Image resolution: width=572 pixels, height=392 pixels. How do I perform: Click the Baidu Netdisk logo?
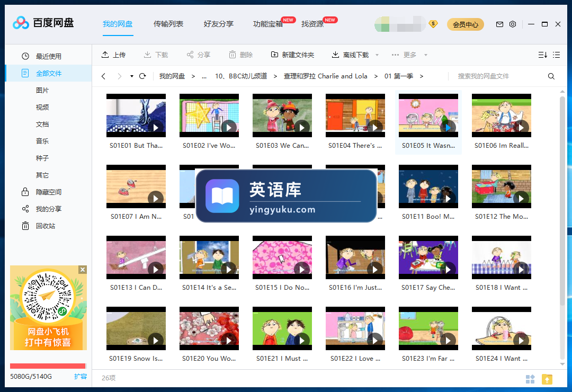[x=43, y=23]
